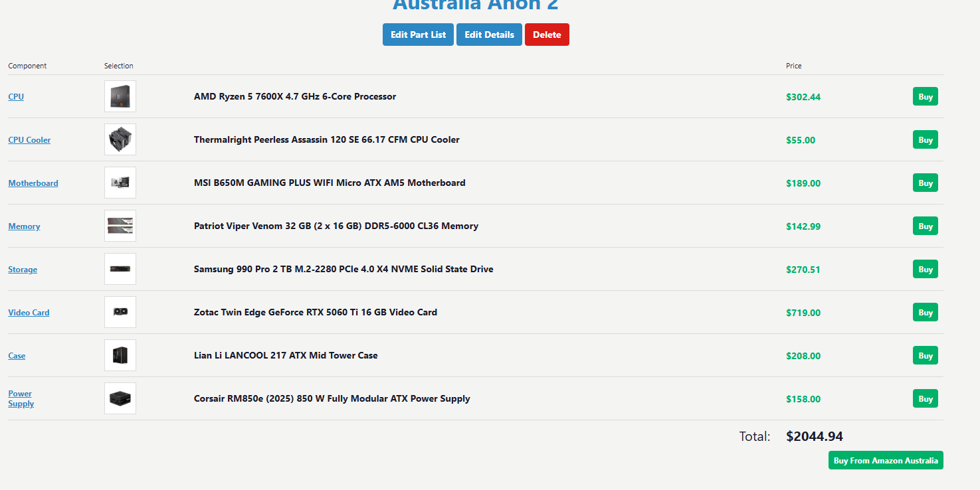Select the Corsair RM850e (2025) name
Viewport: 980px width, 490px height.
(332, 398)
